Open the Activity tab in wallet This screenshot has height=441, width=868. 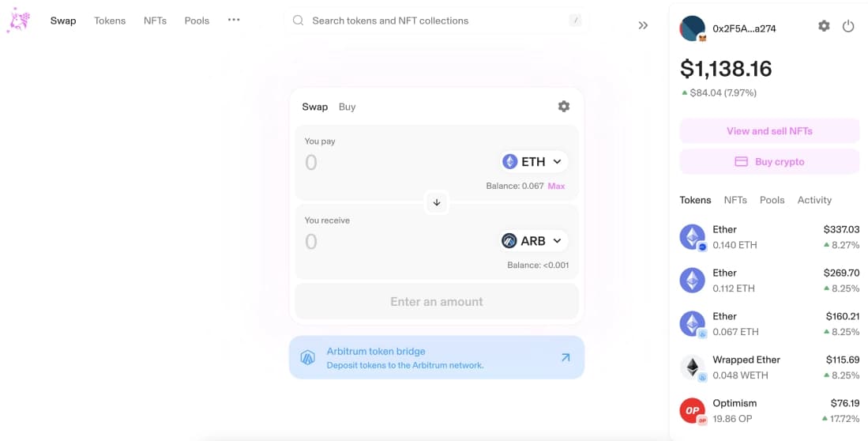(814, 200)
